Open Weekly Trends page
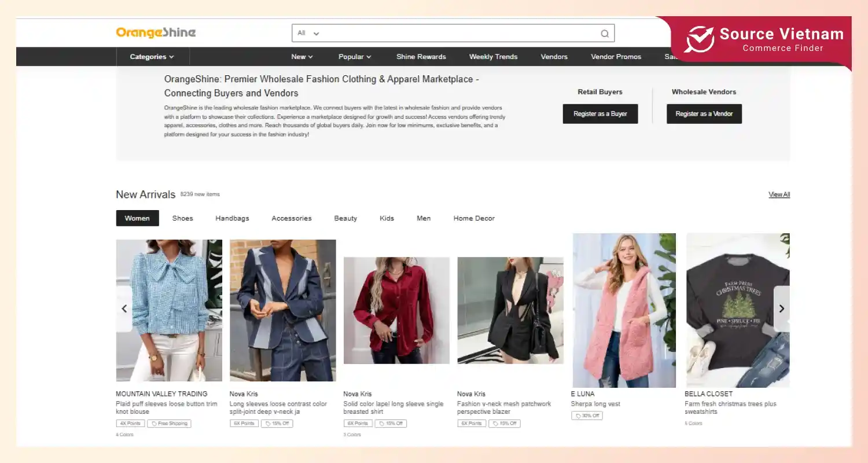Screen dimensions: 868x463 (x=493, y=57)
